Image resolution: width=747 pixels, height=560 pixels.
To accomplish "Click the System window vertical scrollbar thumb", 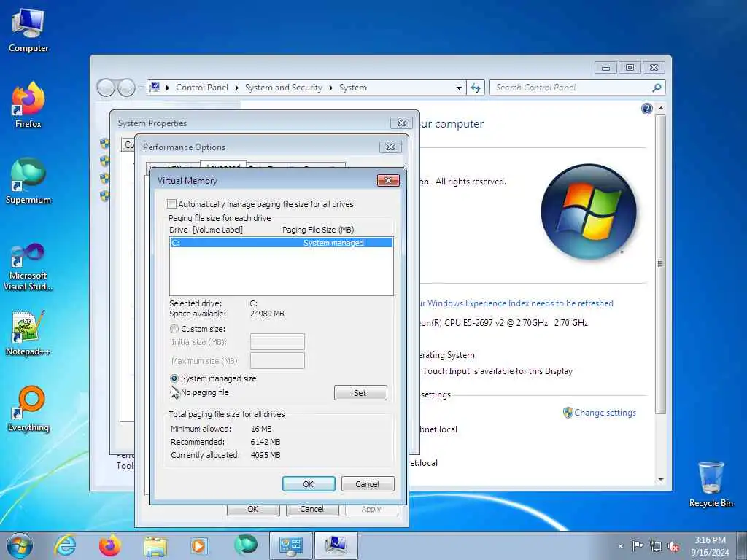I will (x=660, y=263).
